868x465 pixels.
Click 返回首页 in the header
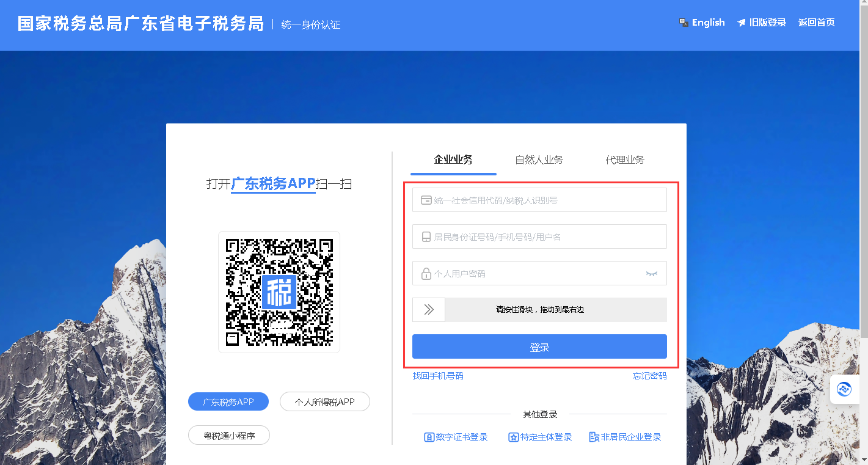click(x=816, y=23)
